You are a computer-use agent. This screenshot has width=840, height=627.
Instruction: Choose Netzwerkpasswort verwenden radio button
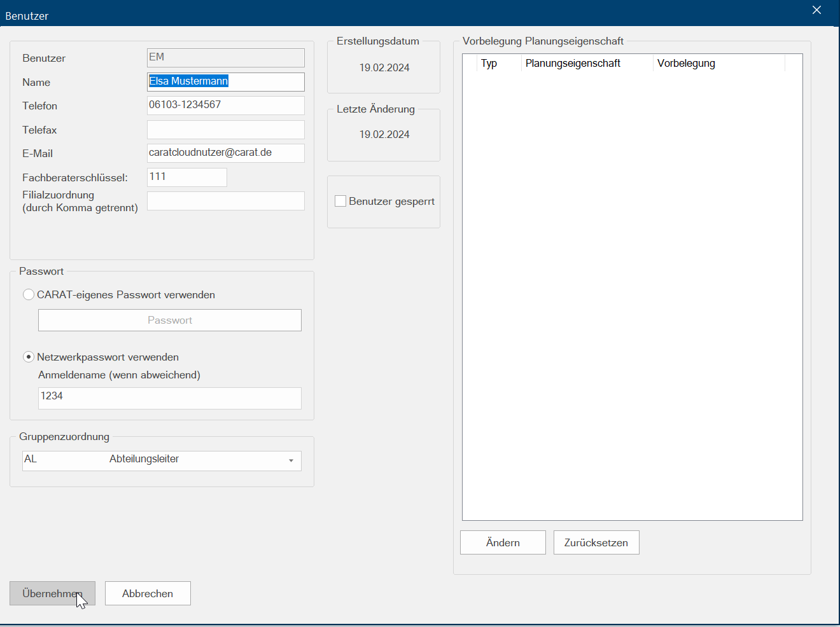point(29,357)
